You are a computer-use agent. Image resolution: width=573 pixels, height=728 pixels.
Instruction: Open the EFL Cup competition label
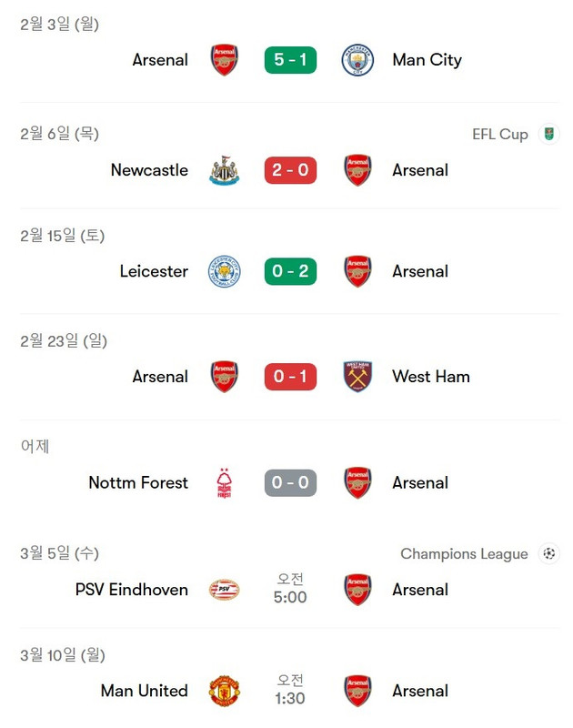(500, 134)
